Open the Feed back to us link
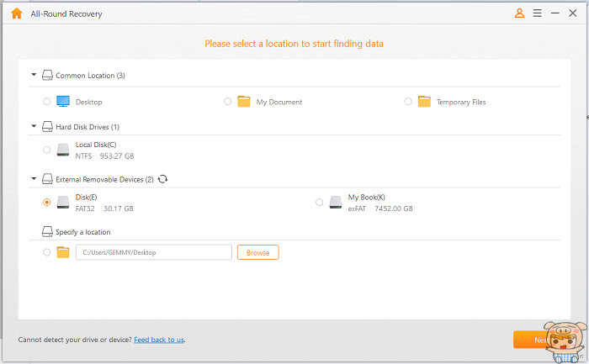 [159, 340]
